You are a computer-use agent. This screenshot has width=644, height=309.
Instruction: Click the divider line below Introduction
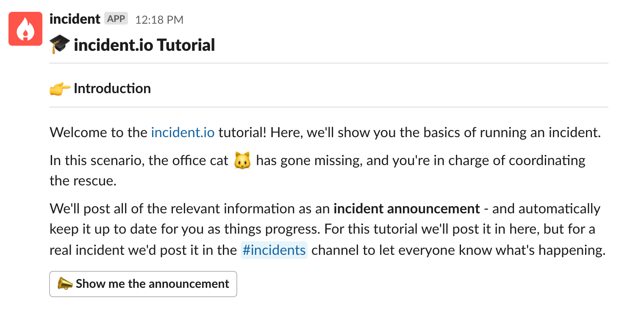(x=329, y=108)
